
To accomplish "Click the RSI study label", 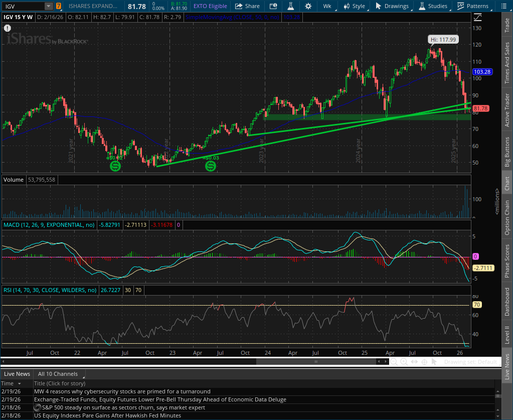I will [50, 290].
